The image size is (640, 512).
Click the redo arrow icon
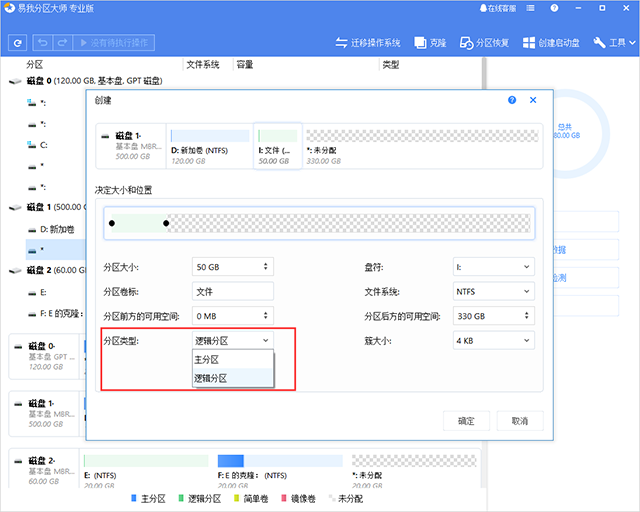[x=63, y=43]
